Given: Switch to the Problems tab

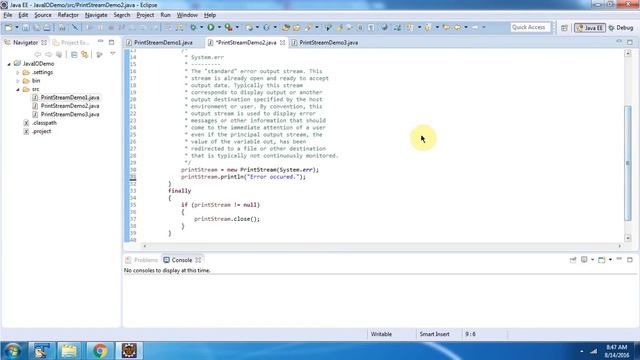Looking at the screenshot, I should 141,260.
